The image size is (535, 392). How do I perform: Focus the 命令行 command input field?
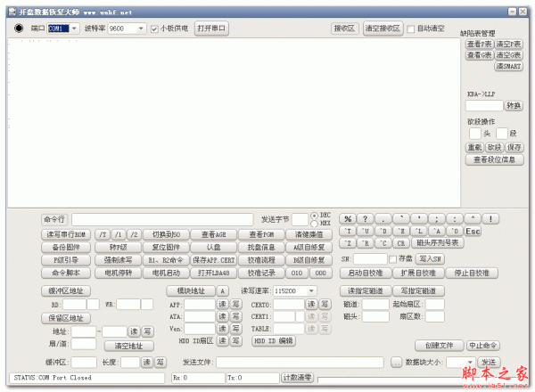click(162, 219)
